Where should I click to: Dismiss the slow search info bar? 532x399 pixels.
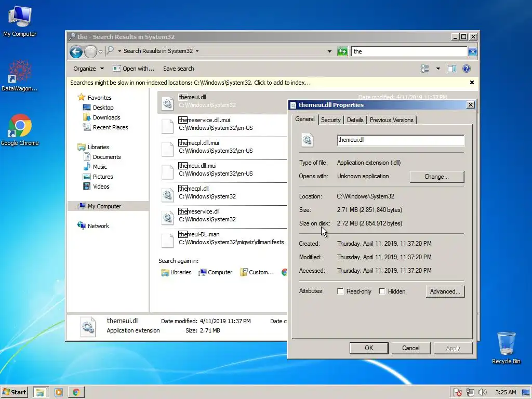click(472, 83)
